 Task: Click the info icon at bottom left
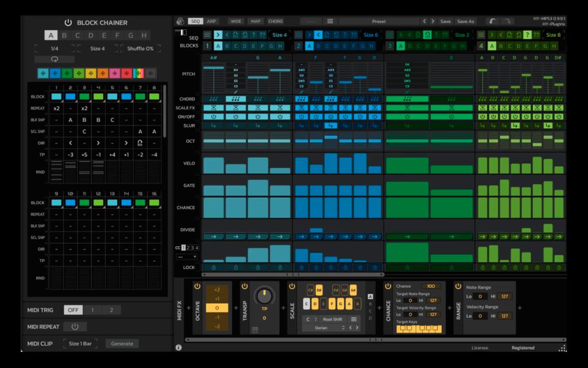point(179,348)
